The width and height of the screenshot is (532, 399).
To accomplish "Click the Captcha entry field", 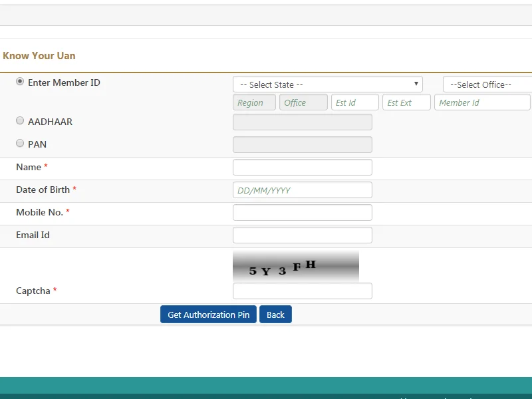I will [x=303, y=291].
